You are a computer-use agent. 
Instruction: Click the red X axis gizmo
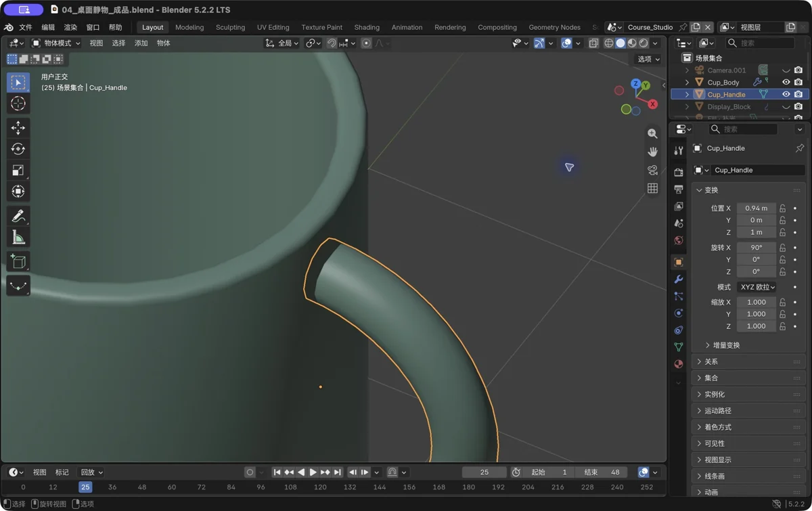pyautogui.click(x=652, y=104)
